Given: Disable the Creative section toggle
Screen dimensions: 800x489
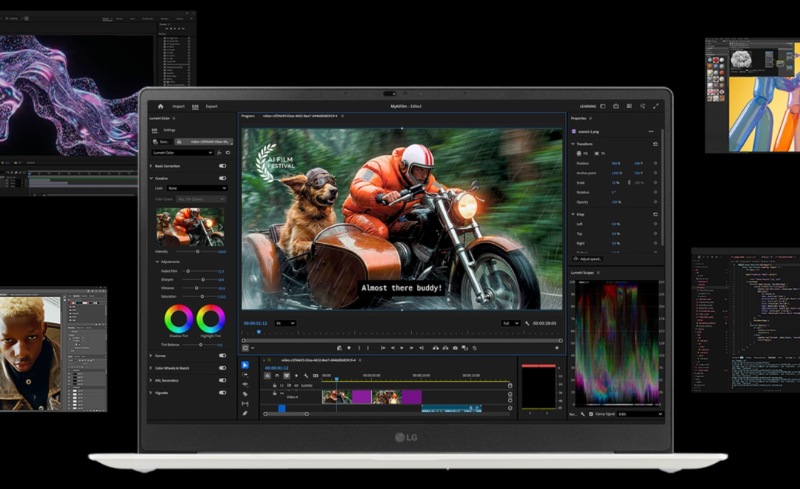Looking at the screenshot, I should click(222, 178).
